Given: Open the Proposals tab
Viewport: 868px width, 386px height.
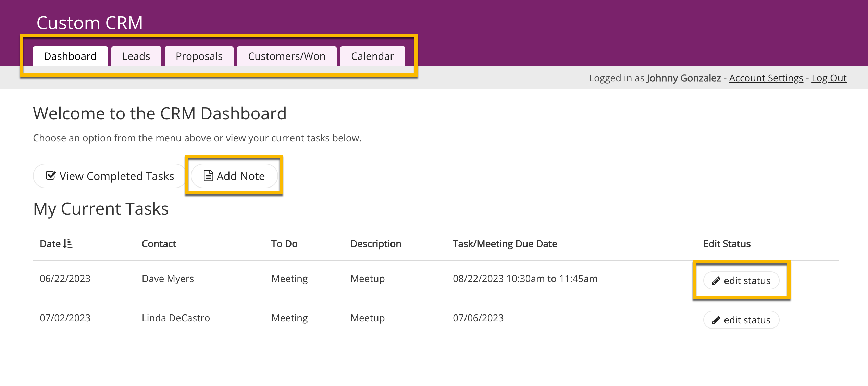Looking at the screenshot, I should tap(199, 56).
